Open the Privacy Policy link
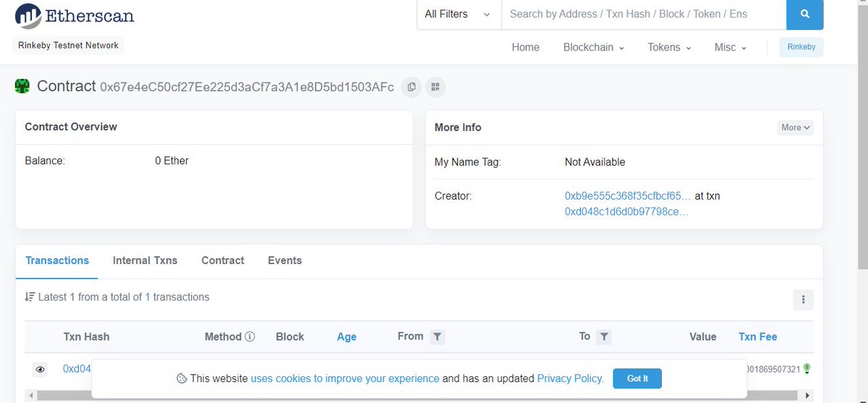The image size is (868, 403). tap(570, 378)
